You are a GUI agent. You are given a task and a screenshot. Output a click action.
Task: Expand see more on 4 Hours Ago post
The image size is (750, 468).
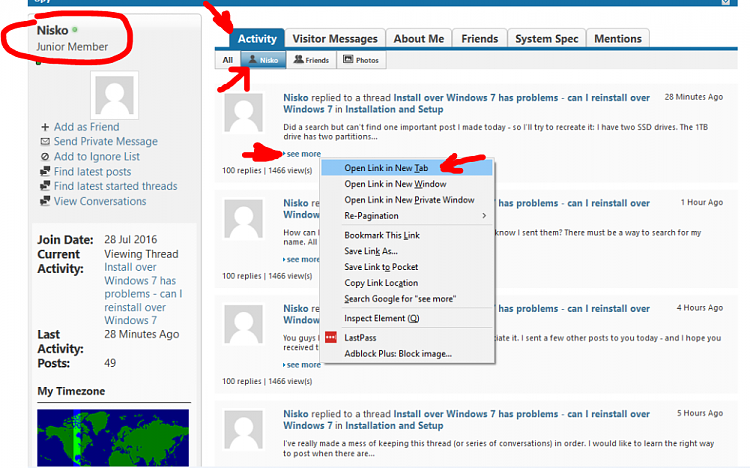(302, 365)
